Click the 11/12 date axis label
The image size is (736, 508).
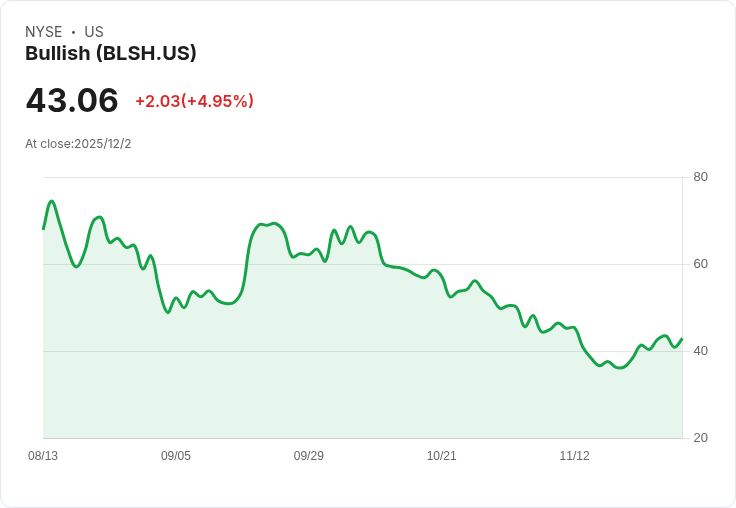(574, 456)
